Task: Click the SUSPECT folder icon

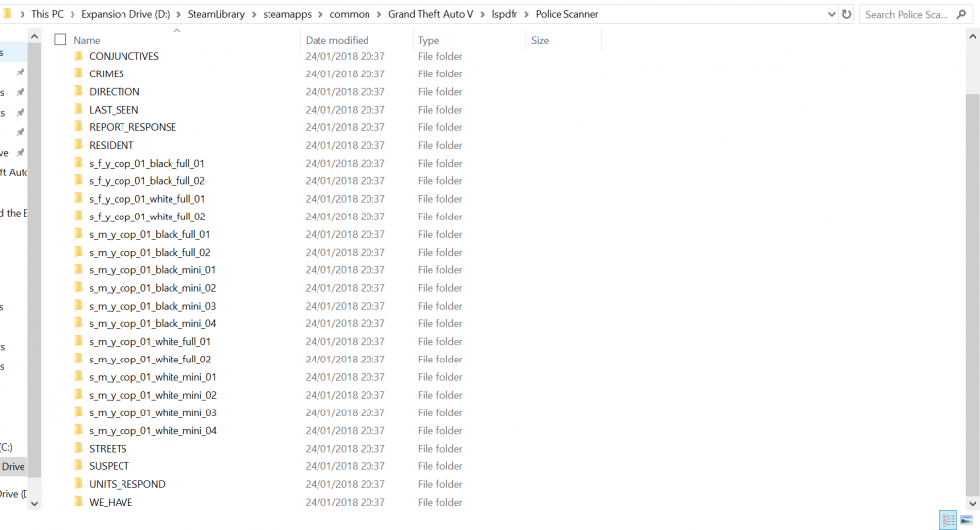Action: click(x=78, y=466)
